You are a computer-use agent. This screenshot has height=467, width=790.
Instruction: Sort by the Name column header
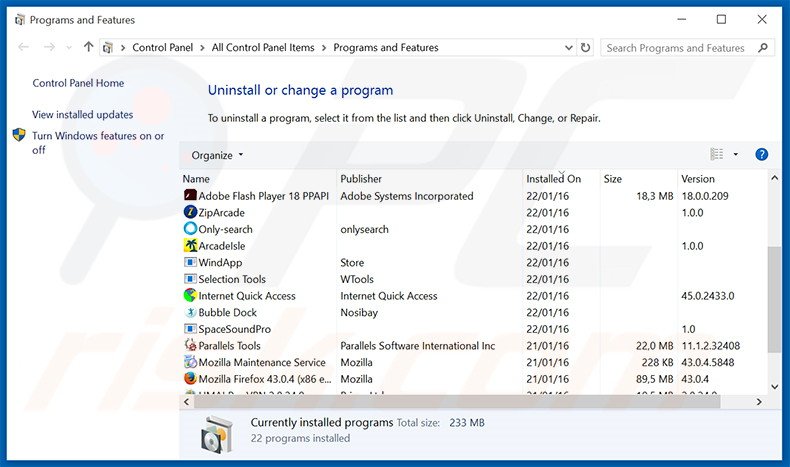point(258,179)
